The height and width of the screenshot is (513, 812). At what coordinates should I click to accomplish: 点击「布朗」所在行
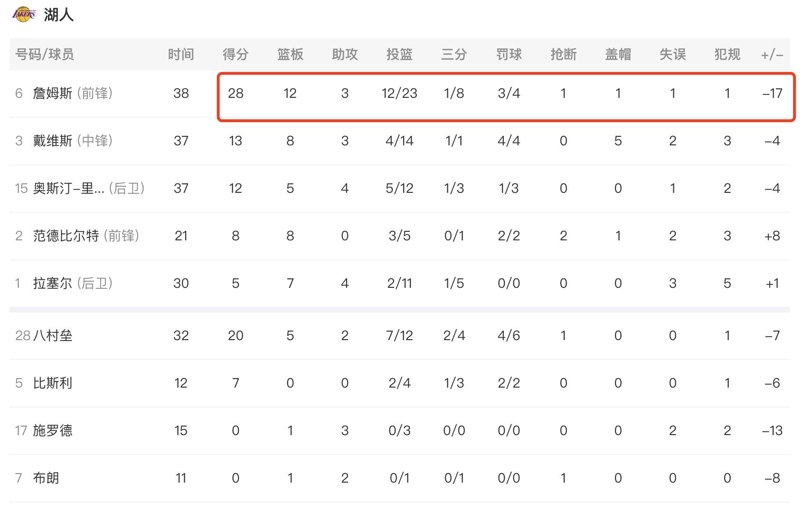coord(47,478)
